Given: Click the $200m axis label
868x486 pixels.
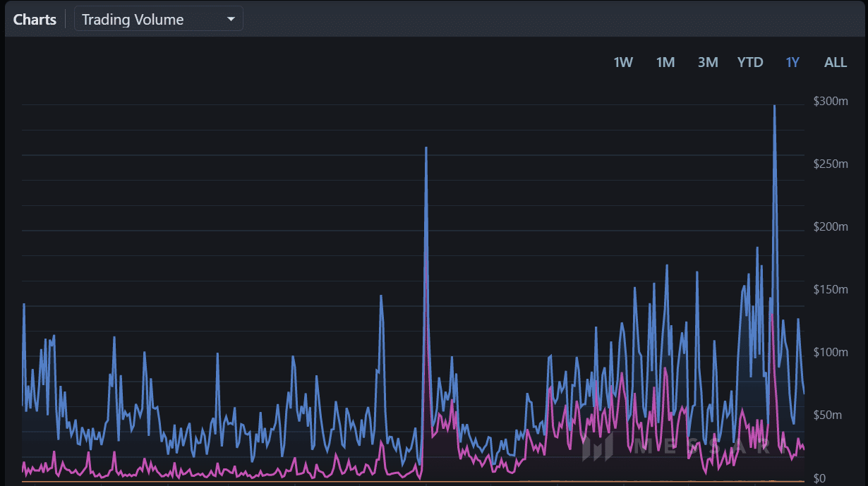Looking at the screenshot, I should [x=831, y=226].
